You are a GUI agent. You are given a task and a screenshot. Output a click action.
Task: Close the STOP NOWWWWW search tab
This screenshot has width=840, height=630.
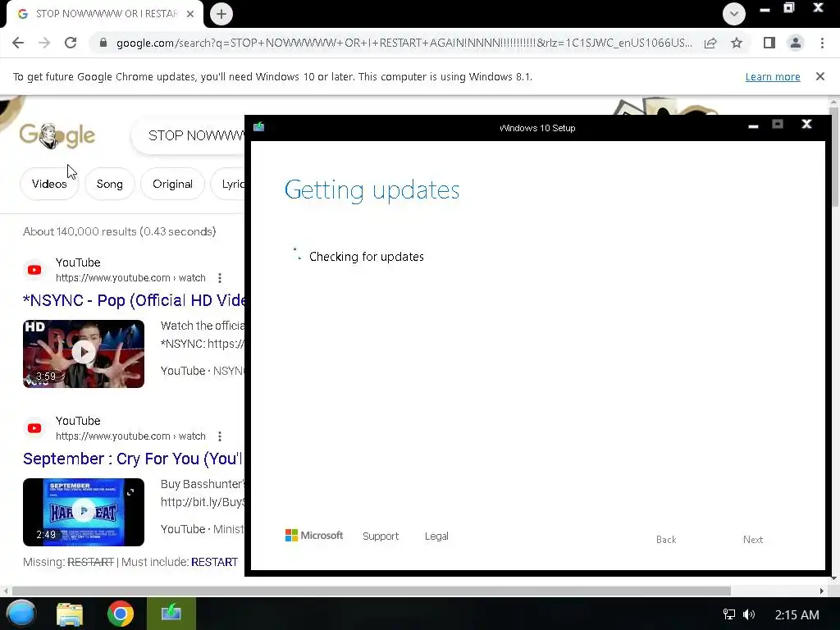click(x=190, y=14)
